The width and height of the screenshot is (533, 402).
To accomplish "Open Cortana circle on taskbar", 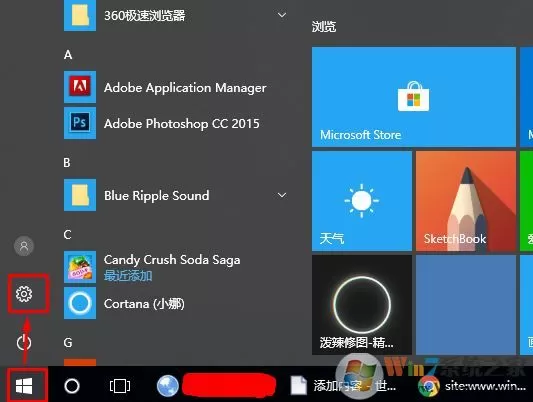I will point(72,386).
